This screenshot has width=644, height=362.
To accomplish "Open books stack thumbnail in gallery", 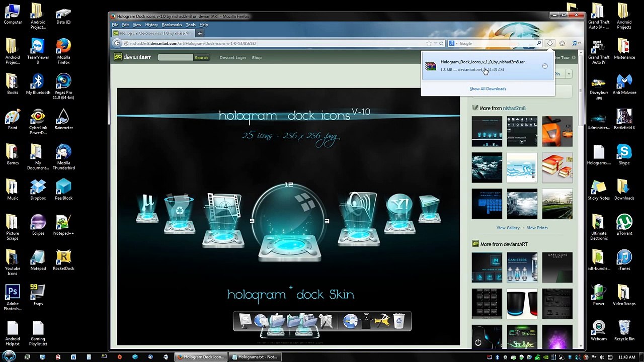I will [557, 167].
